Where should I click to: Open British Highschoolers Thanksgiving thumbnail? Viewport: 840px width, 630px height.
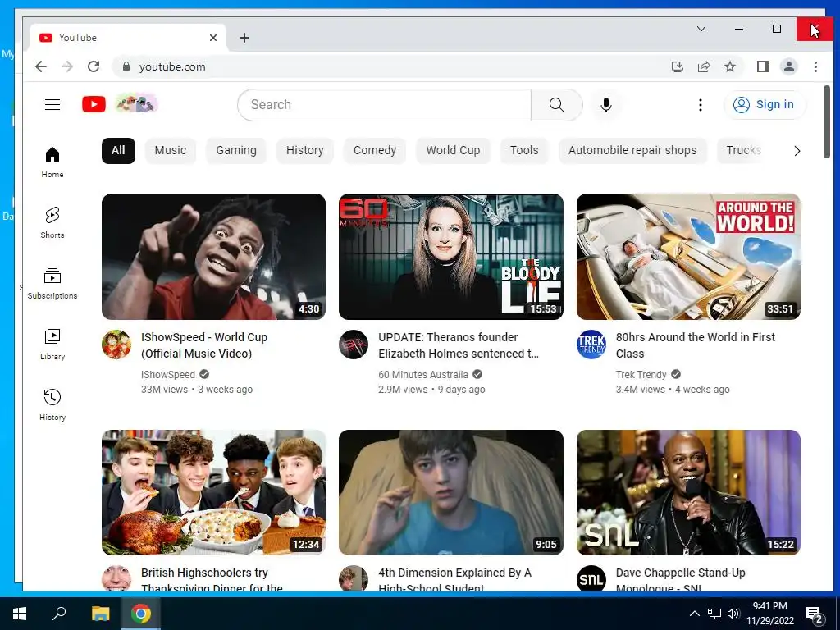pyautogui.click(x=214, y=492)
